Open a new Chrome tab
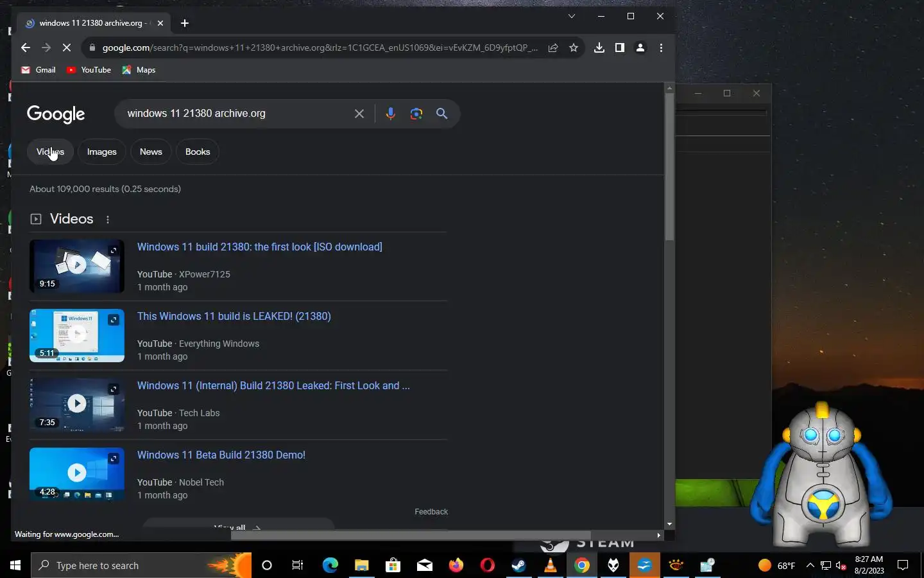 click(185, 23)
